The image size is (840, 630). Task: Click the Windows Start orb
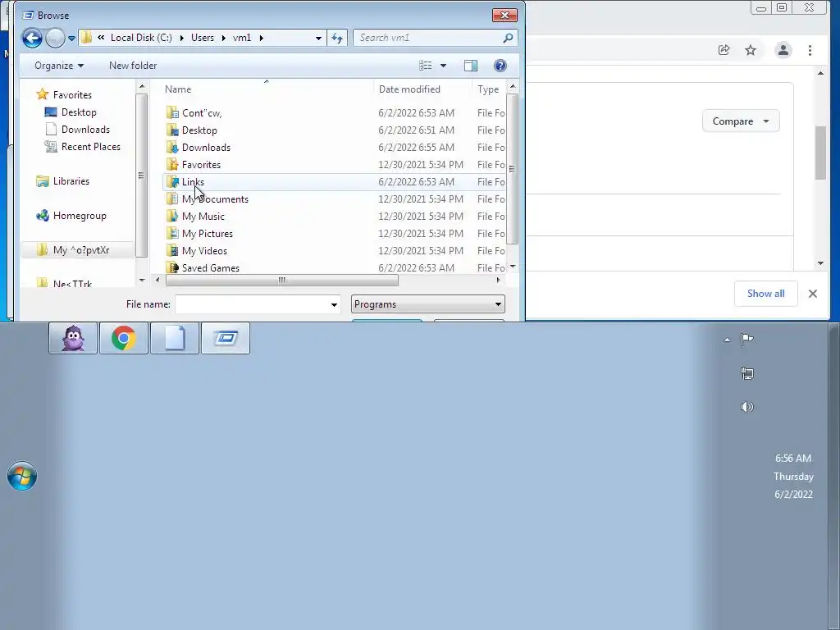22,476
